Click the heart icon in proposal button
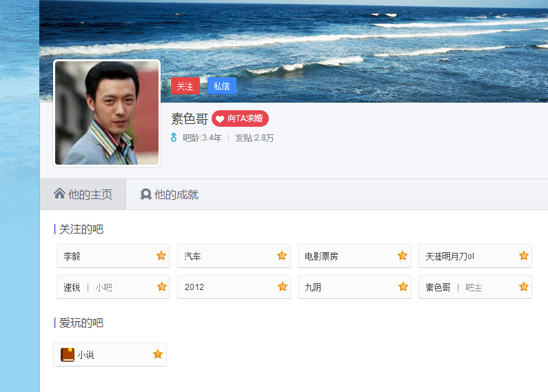The image size is (548, 392). coord(220,118)
